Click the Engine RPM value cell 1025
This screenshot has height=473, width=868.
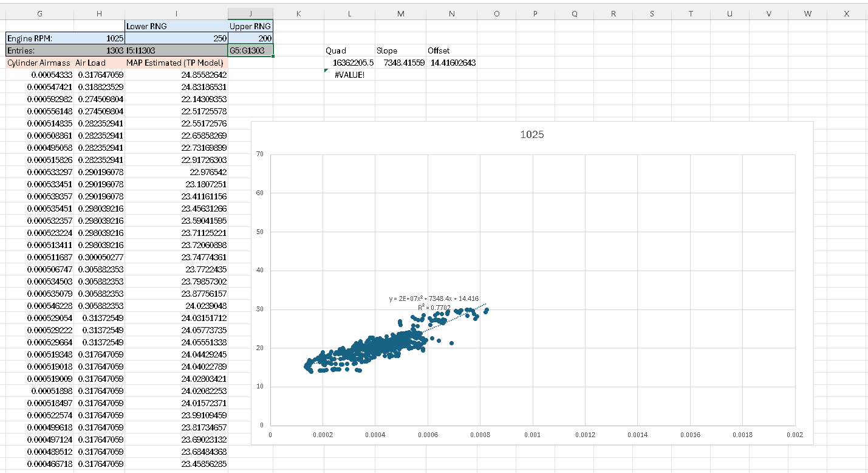[99, 38]
